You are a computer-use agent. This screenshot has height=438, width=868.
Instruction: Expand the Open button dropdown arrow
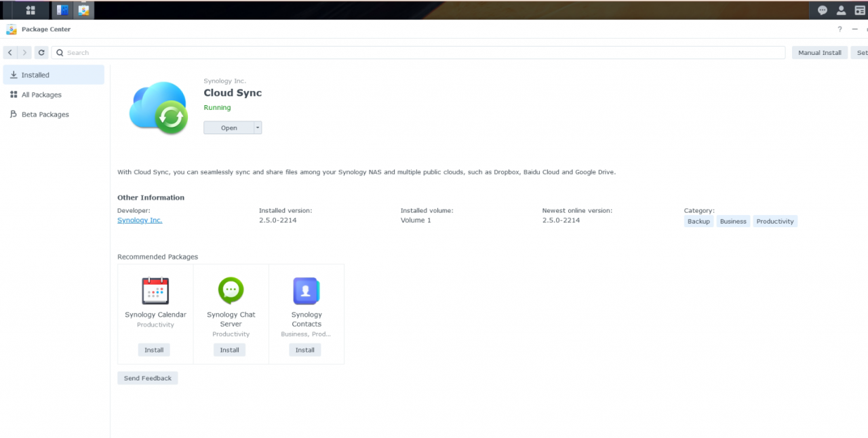click(x=257, y=127)
